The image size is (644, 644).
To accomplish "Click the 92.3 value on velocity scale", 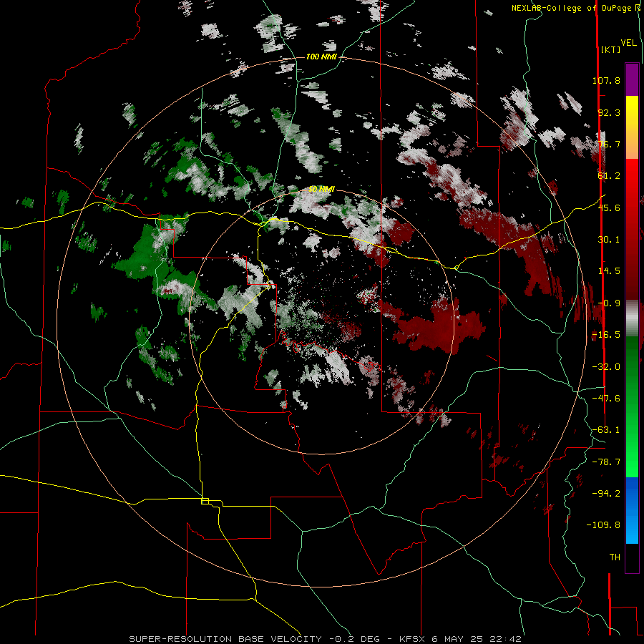I will point(609,112).
